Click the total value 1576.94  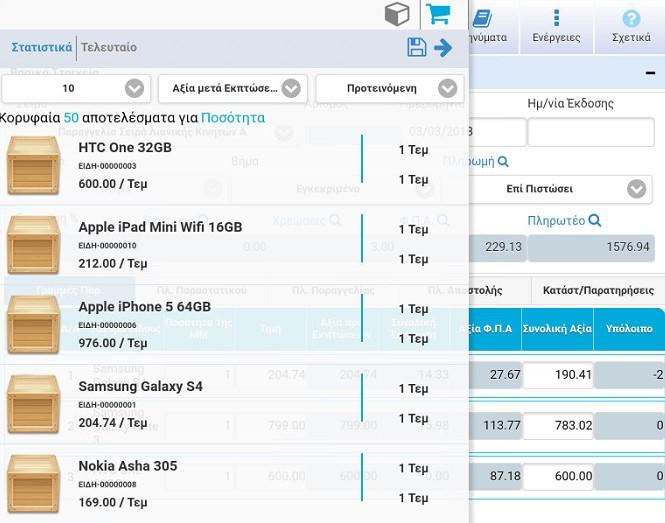591,247
